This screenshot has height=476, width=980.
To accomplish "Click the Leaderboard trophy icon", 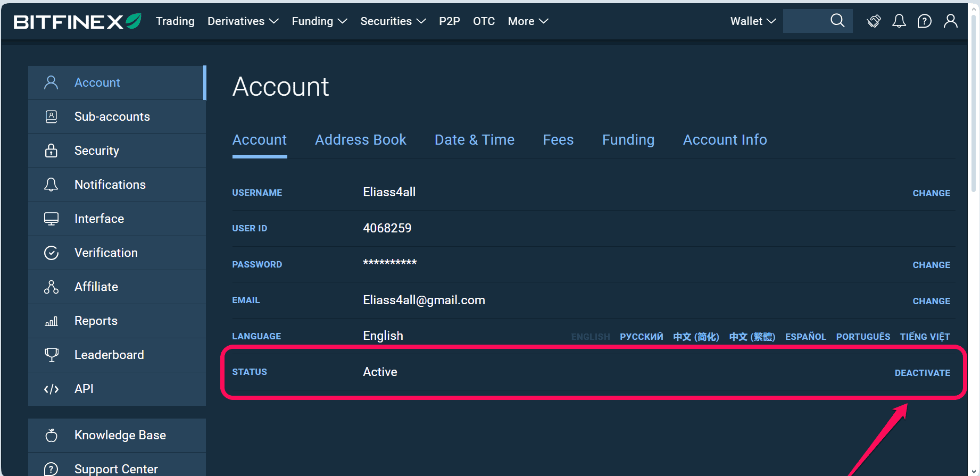I will point(51,355).
